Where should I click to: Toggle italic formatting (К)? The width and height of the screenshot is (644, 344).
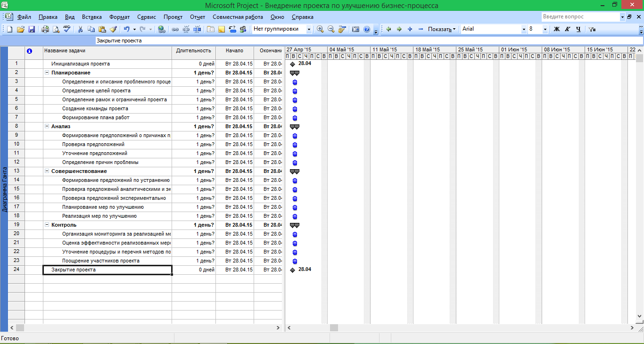point(567,29)
